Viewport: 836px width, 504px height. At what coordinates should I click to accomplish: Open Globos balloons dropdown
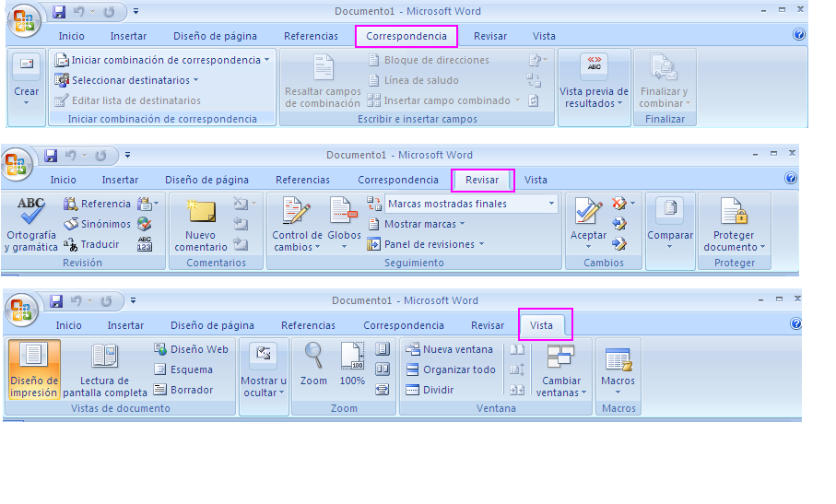(x=344, y=224)
